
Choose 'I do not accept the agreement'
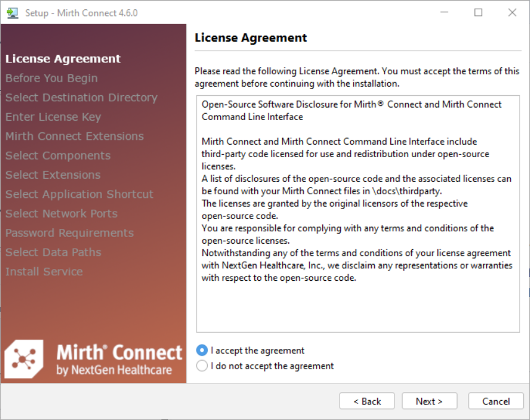tap(202, 366)
